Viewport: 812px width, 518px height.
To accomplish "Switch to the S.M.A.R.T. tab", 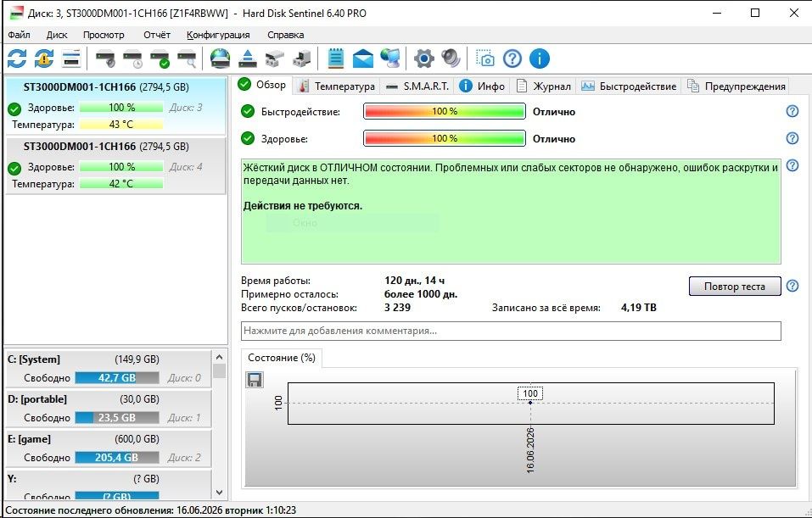I will pyautogui.click(x=417, y=86).
